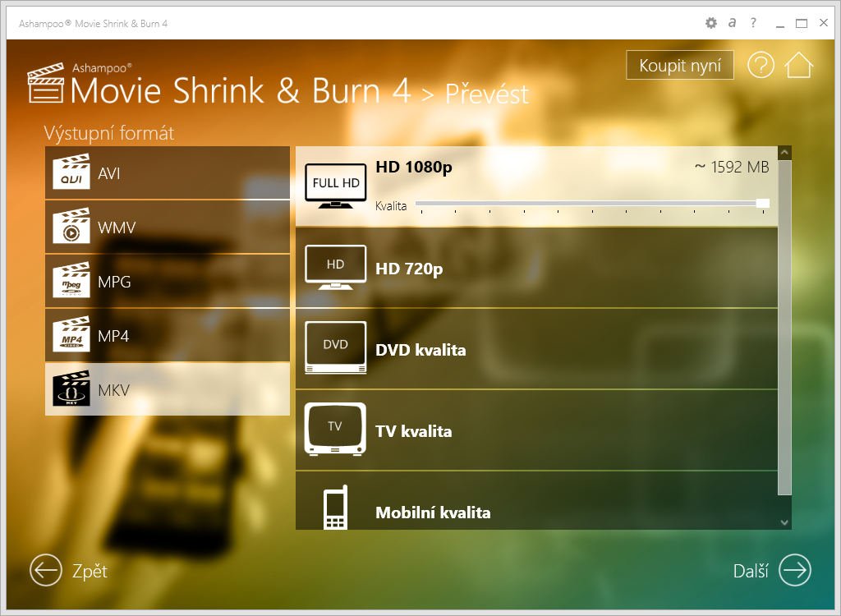The height and width of the screenshot is (616, 841).
Task: Select the MKV format entry
Action: (x=168, y=389)
